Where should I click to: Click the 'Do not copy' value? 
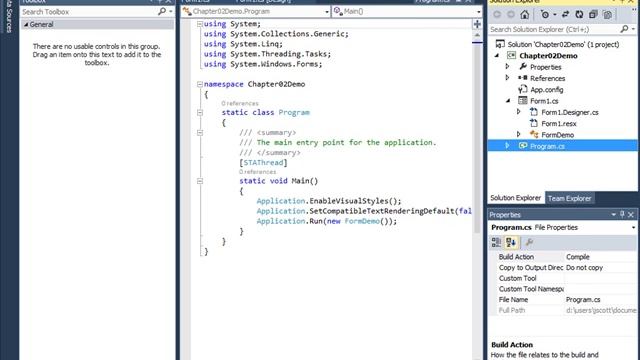click(x=584, y=267)
